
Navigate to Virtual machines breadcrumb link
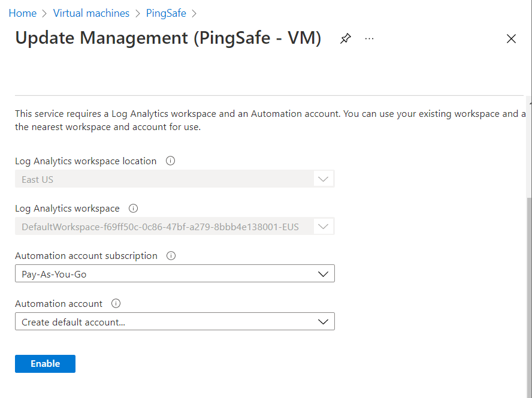click(x=91, y=13)
